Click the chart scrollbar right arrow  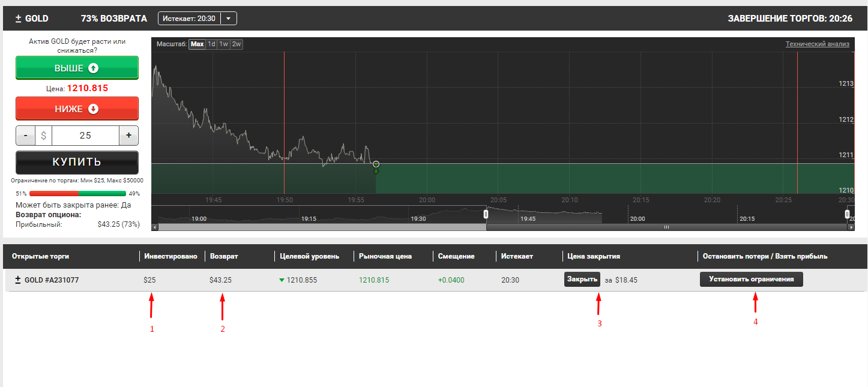coord(851,227)
